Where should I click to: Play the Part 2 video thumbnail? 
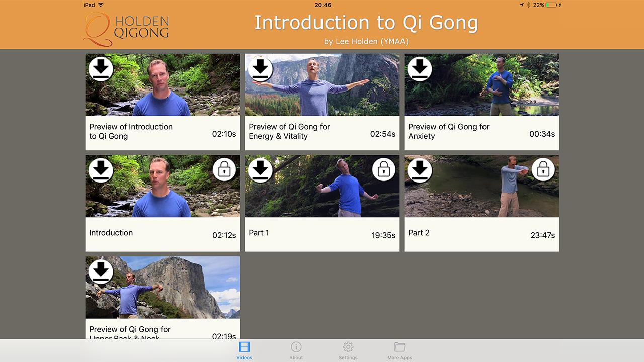pyautogui.click(x=481, y=186)
